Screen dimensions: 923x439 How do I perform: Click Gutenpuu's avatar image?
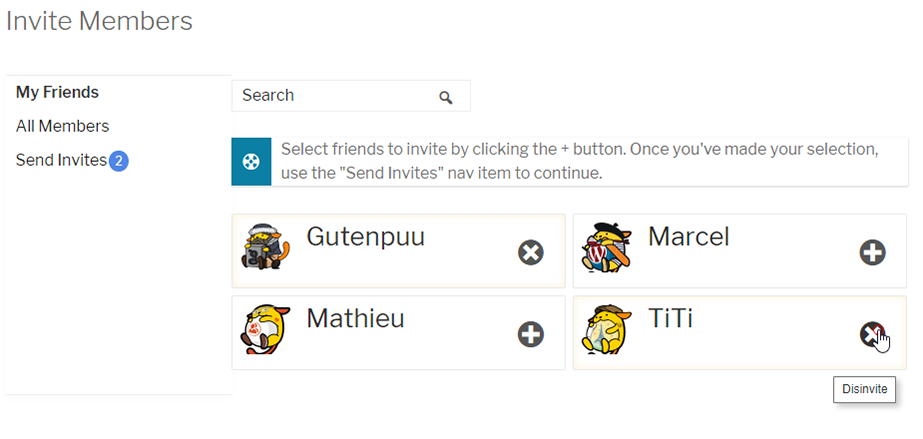pos(265,247)
